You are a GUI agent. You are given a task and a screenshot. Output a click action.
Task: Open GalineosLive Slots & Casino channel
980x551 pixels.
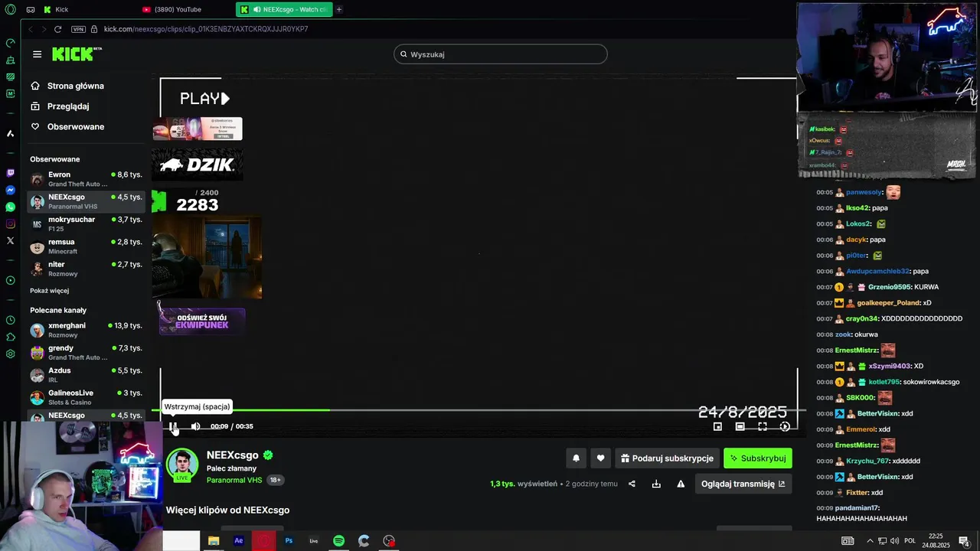[x=86, y=397]
